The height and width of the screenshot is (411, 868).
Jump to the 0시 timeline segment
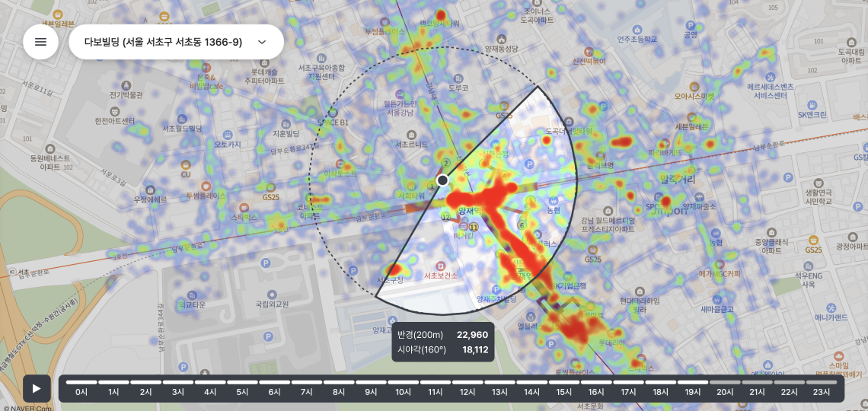coord(81,387)
